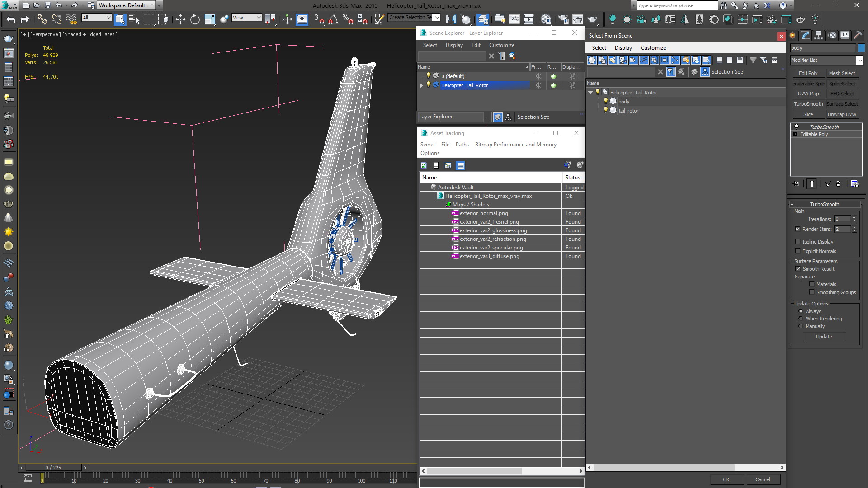
Task: Click the Unwrap UVW modifier button
Action: tap(842, 114)
